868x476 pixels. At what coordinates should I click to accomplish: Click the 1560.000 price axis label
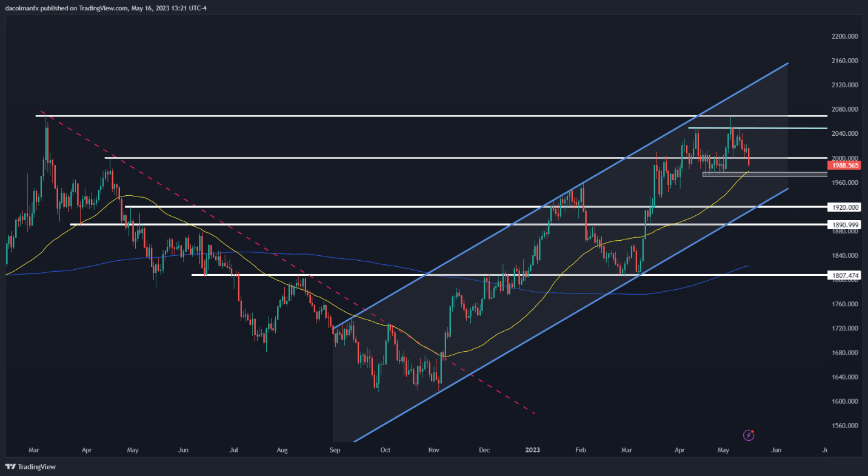(846, 426)
